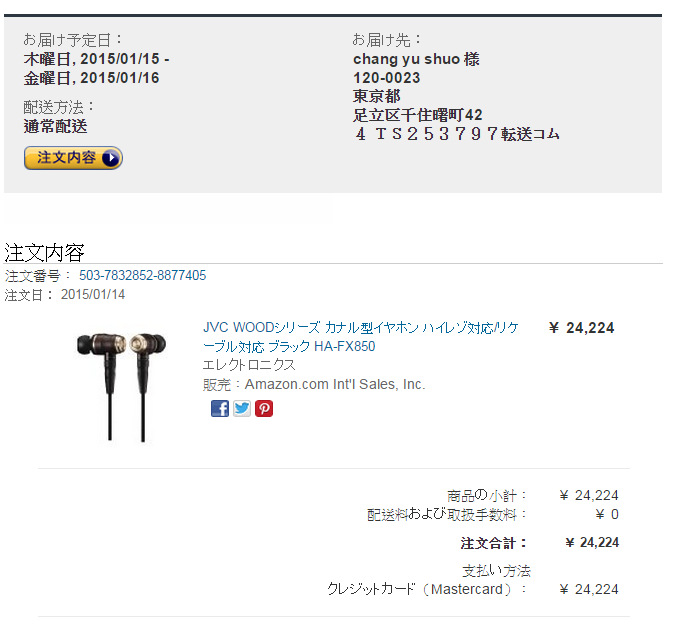Click the エレクトロニクス category text
The width and height of the screenshot is (673, 625).
pyautogui.click(x=249, y=365)
